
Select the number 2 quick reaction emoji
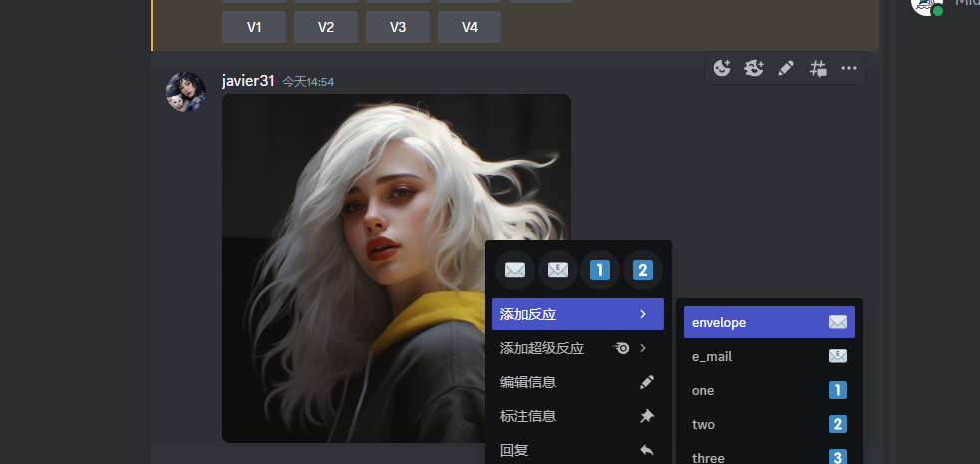coord(642,270)
